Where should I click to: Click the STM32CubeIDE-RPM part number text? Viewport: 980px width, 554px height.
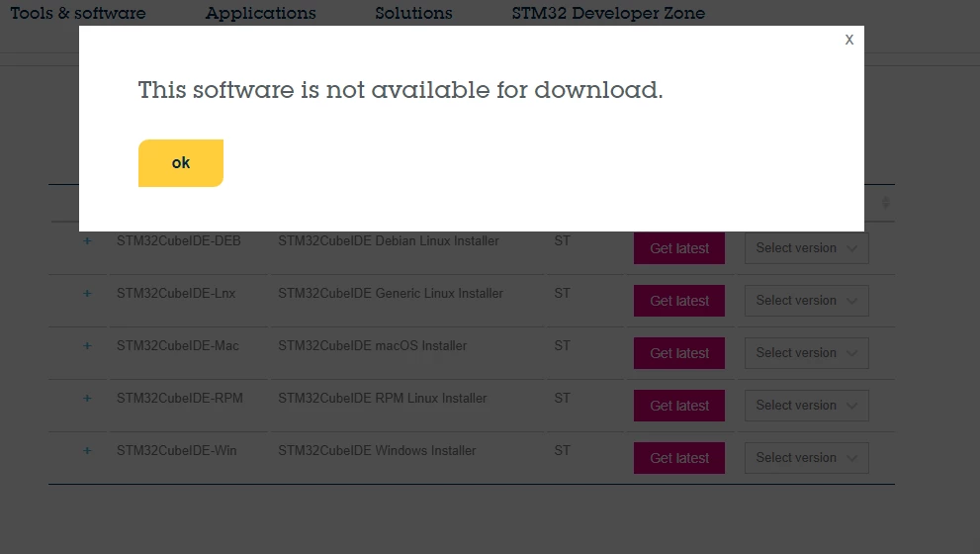pos(180,399)
